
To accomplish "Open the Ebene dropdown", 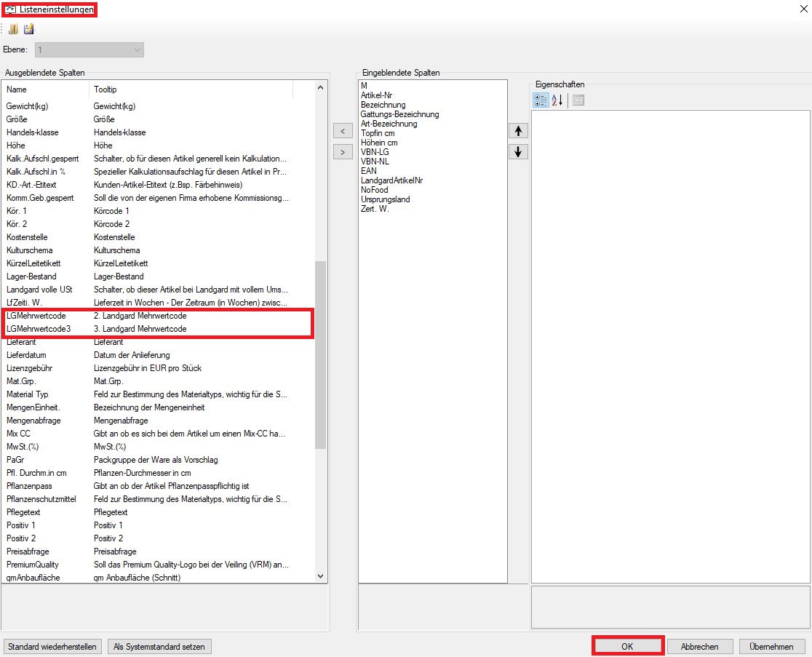I will point(137,49).
